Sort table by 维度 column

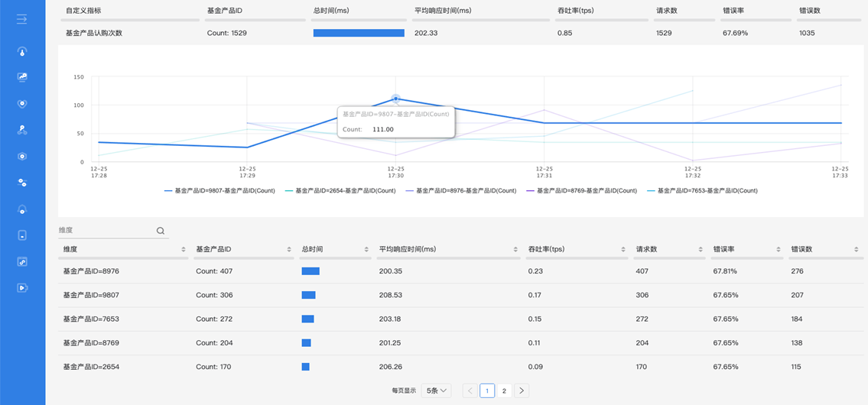click(x=184, y=250)
